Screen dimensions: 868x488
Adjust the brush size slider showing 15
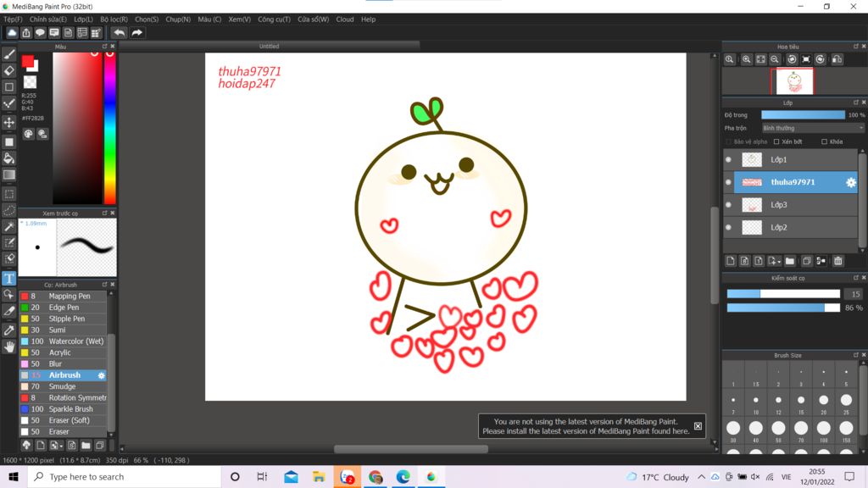pos(783,294)
